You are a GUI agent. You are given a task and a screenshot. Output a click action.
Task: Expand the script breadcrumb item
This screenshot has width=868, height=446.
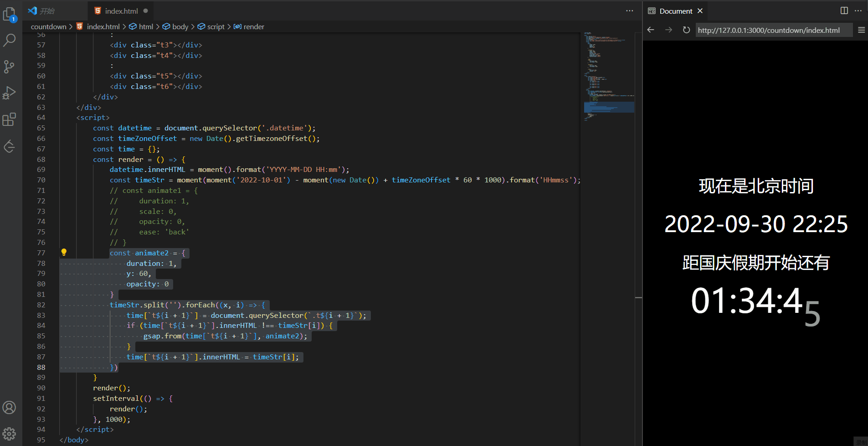pyautogui.click(x=215, y=26)
